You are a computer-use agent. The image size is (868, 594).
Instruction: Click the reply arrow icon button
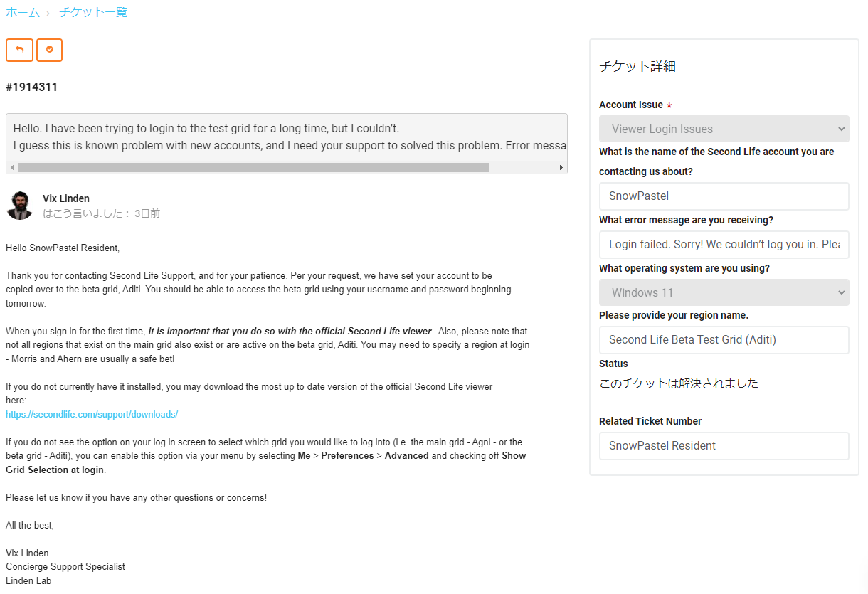(x=19, y=50)
